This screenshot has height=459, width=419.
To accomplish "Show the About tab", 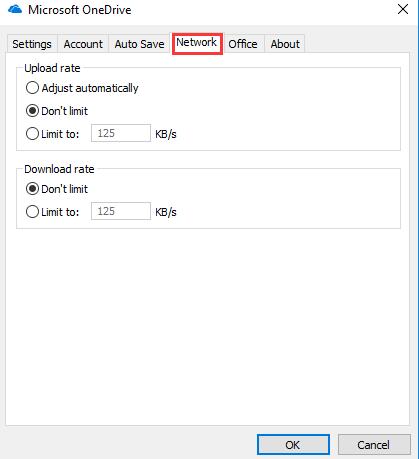I will coord(285,44).
